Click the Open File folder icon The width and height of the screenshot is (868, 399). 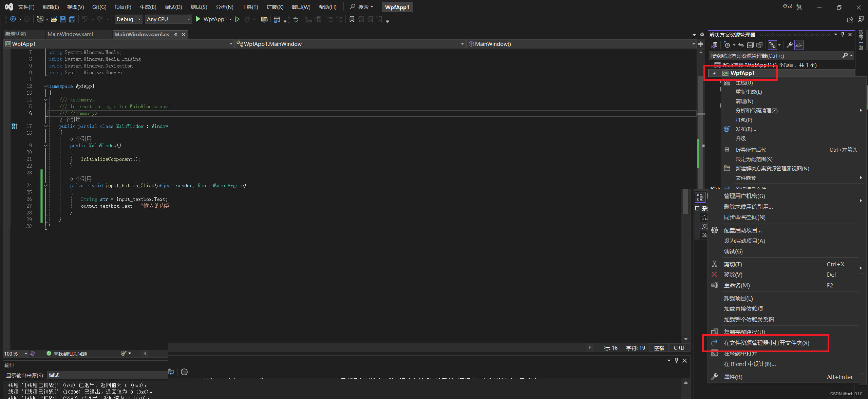click(54, 19)
